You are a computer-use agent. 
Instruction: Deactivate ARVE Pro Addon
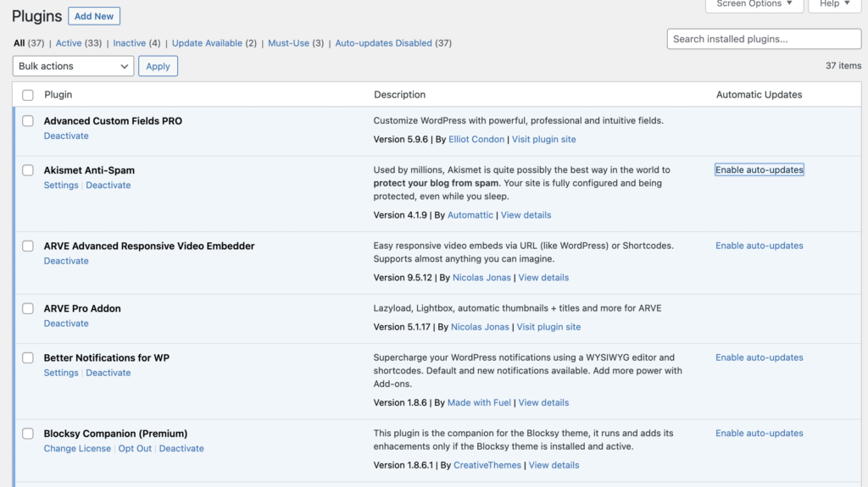click(x=66, y=324)
